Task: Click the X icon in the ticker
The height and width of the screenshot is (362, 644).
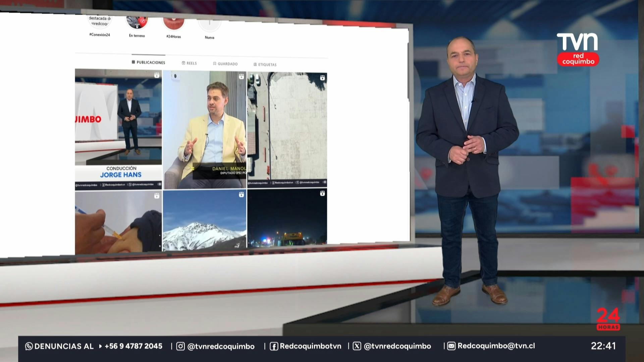Action: pos(357,346)
